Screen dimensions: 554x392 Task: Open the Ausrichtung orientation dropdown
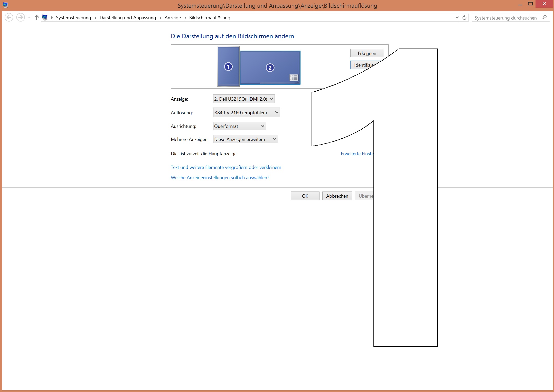point(239,126)
